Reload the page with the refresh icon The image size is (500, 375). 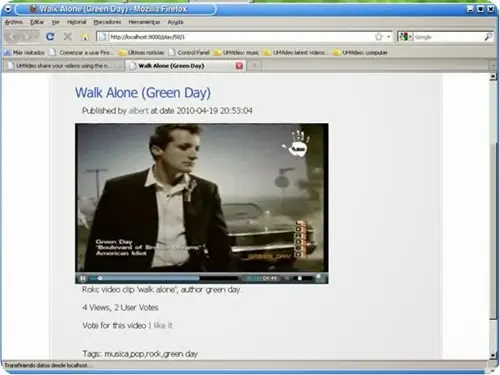click(x=50, y=37)
